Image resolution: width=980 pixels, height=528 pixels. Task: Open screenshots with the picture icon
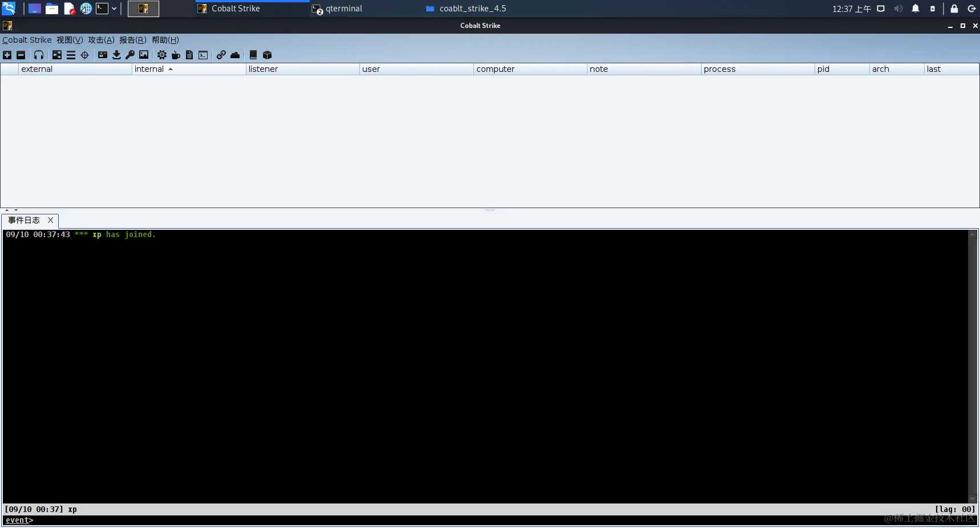(144, 55)
